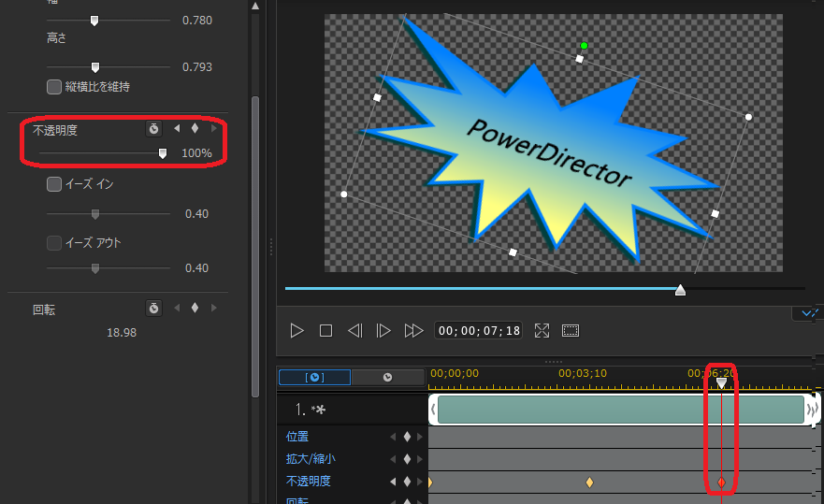Go to next keyframe on 不透明度 timeline track
Screen dimensions: 824x504
coord(419,482)
